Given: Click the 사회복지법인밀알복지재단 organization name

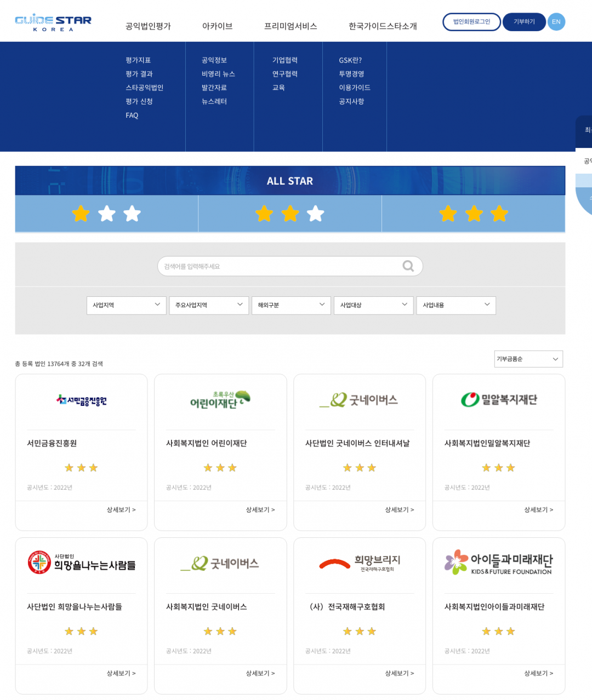Looking at the screenshot, I should [x=487, y=443].
